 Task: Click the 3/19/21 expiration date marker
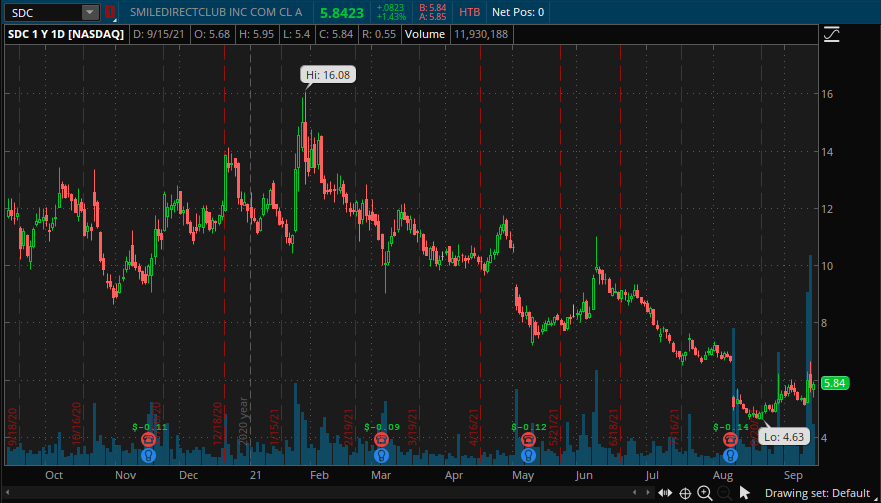coord(414,428)
